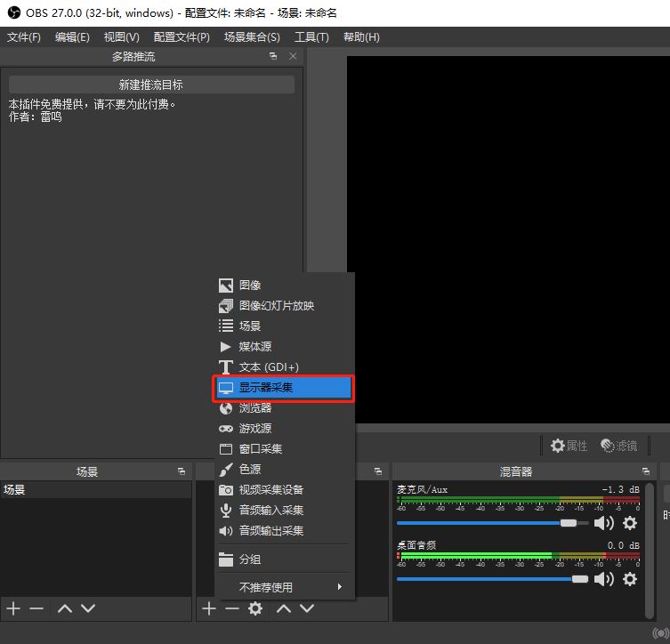Choose 浏览器 from the source menu
The width and height of the screenshot is (670, 644).
[x=285, y=408]
